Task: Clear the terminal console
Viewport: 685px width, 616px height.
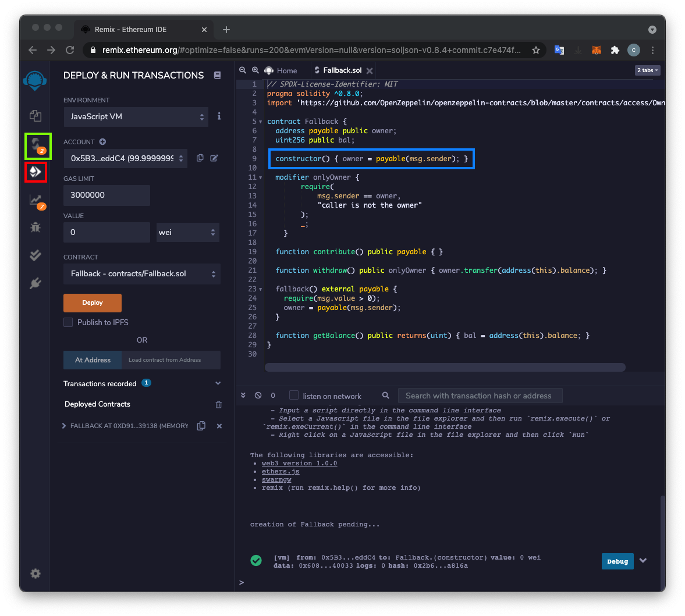Action: (258, 396)
